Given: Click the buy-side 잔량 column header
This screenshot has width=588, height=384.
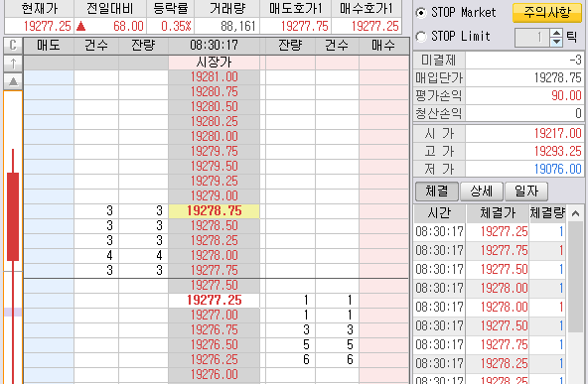Looking at the screenshot, I should tap(290, 46).
